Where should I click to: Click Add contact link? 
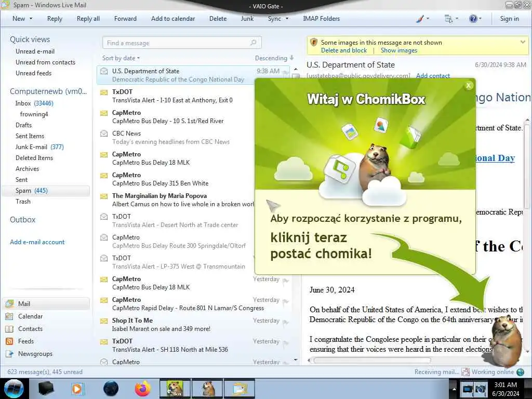(x=433, y=76)
